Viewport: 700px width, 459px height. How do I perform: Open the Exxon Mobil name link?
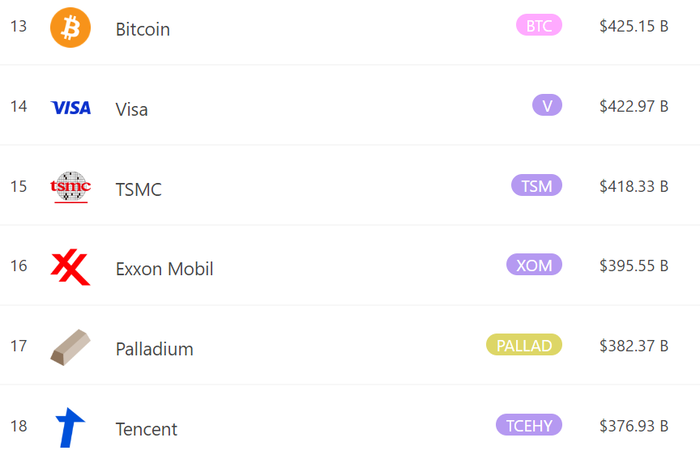[164, 269]
